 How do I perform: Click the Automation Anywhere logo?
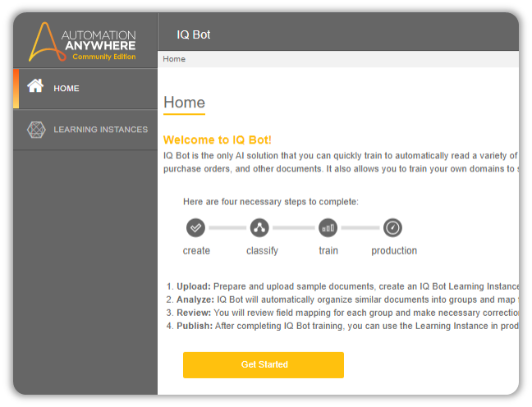(x=82, y=42)
